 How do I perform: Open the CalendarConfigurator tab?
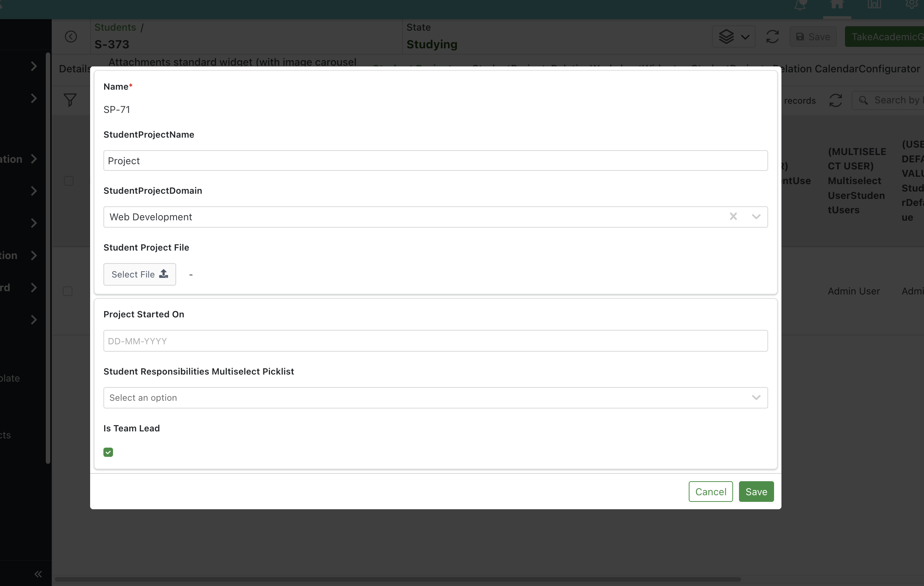click(867, 69)
